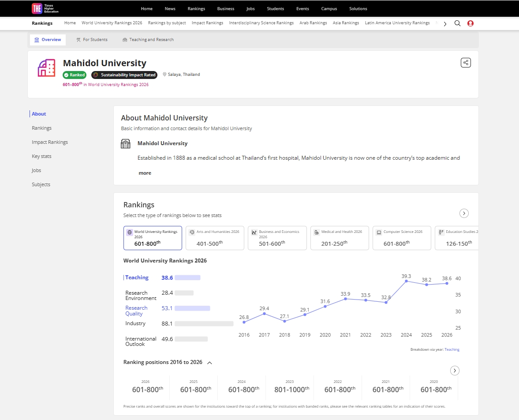Open the Solutions menu item
Screen dimensions: 519x420
[358, 9]
